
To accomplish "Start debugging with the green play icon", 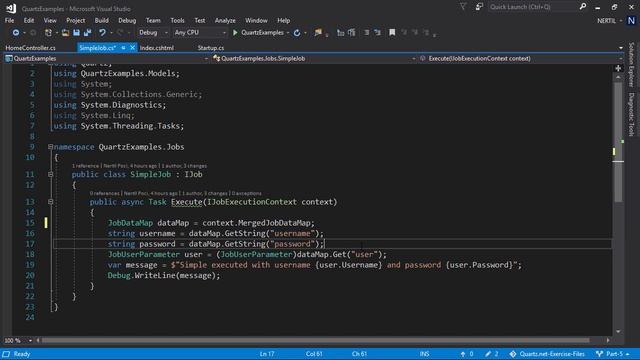I will [x=235, y=33].
